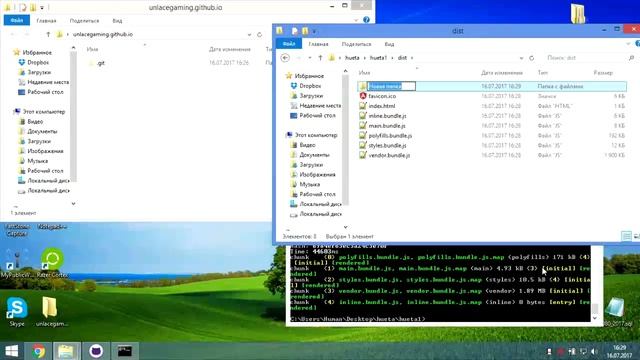Open Видео in dist window sidebar

[x=307, y=145]
